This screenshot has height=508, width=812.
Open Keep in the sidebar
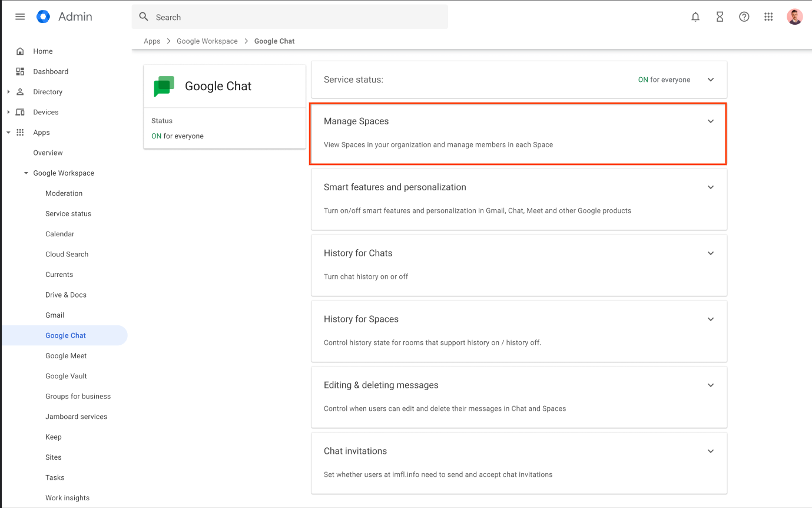[x=53, y=437]
